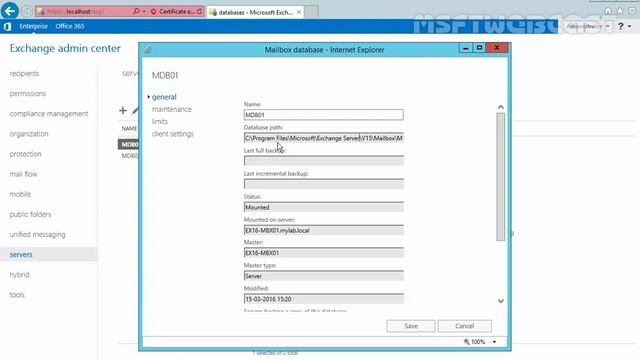
Task: Open public folders page
Action: coord(30,214)
